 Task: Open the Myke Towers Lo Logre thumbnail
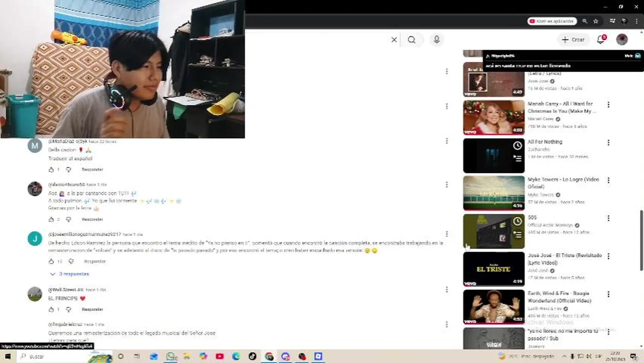[x=494, y=193]
